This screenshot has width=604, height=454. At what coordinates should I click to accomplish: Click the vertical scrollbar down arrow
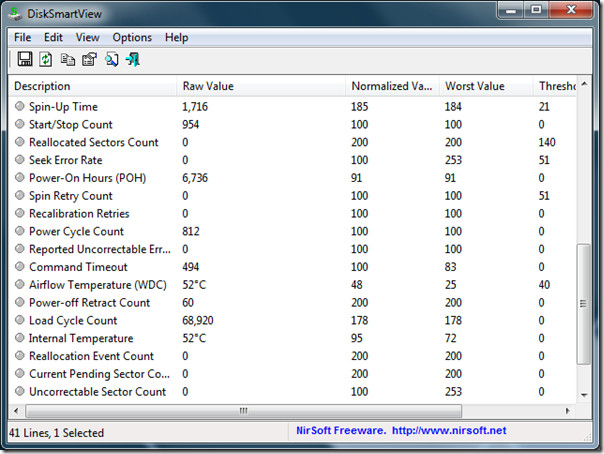click(584, 395)
